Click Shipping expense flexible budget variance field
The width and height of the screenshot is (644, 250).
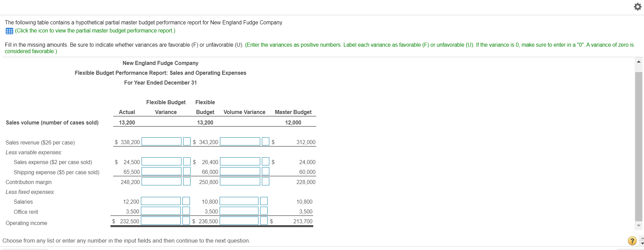162,171
